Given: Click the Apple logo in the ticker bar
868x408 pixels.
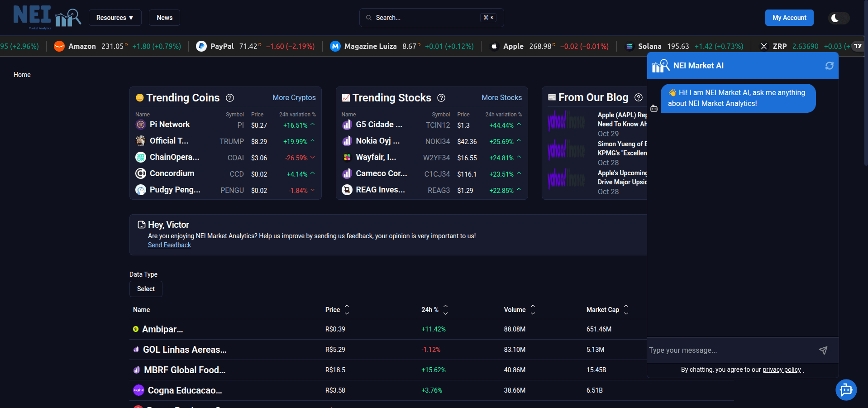Looking at the screenshot, I should pos(493,46).
